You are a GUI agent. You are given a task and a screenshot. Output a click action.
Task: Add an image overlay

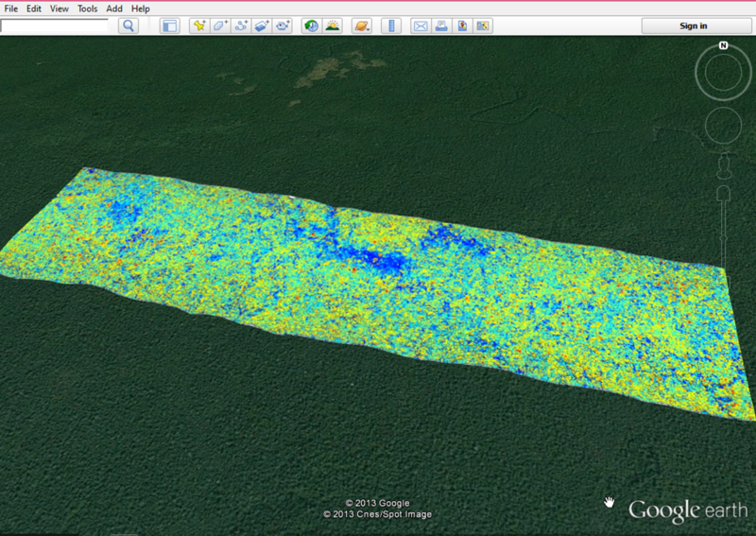(263, 26)
